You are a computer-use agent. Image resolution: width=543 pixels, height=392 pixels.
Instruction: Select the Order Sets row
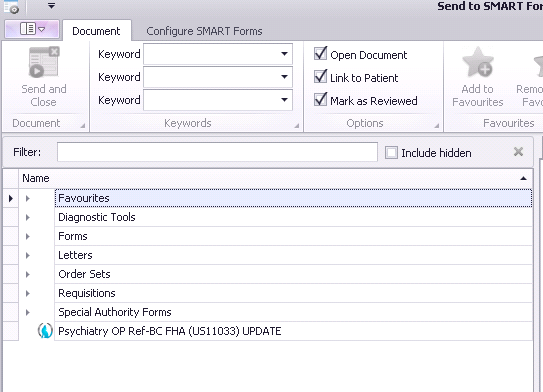[x=293, y=274]
